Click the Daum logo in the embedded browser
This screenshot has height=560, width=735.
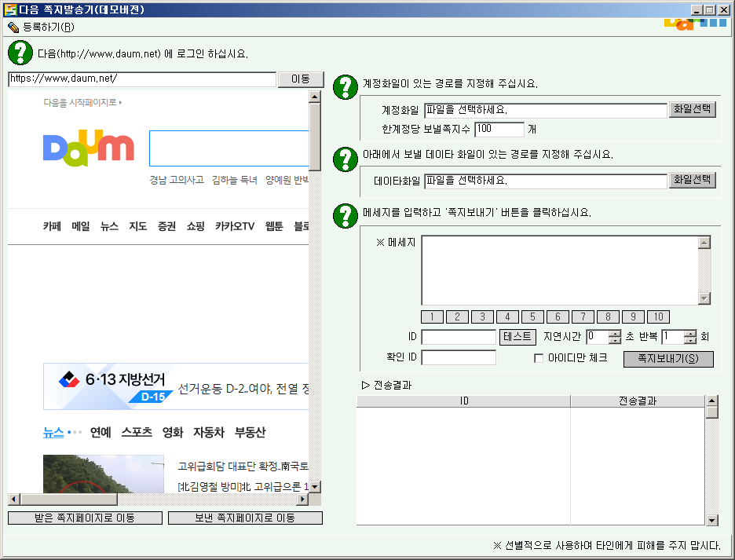(x=89, y=148)
